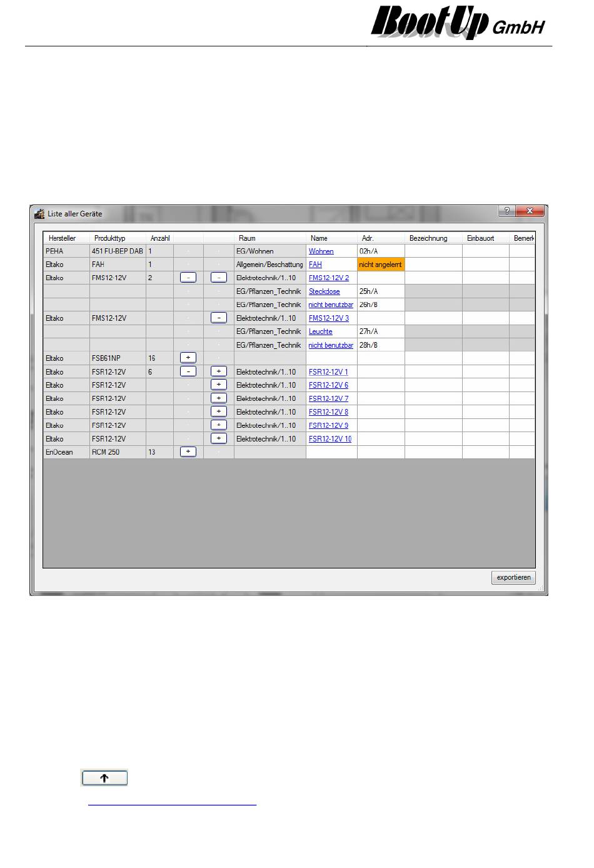The width and height of the screenshot is (594, 868).
Task: Click the up arrow button below the dialog
Action: [104, 778]
